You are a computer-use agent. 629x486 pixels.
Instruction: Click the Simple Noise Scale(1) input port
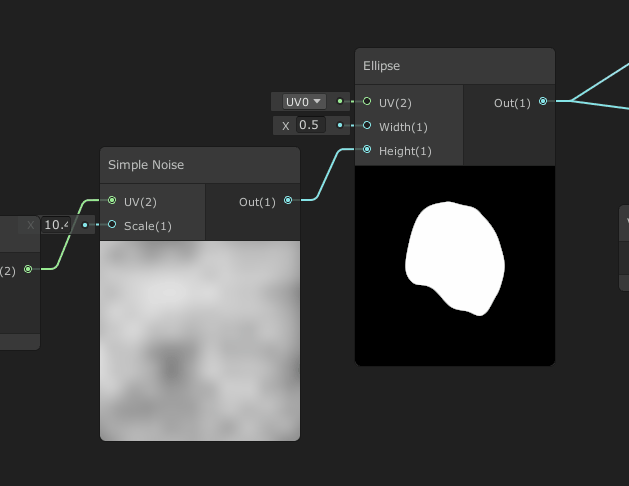click(x=112, y=225)
